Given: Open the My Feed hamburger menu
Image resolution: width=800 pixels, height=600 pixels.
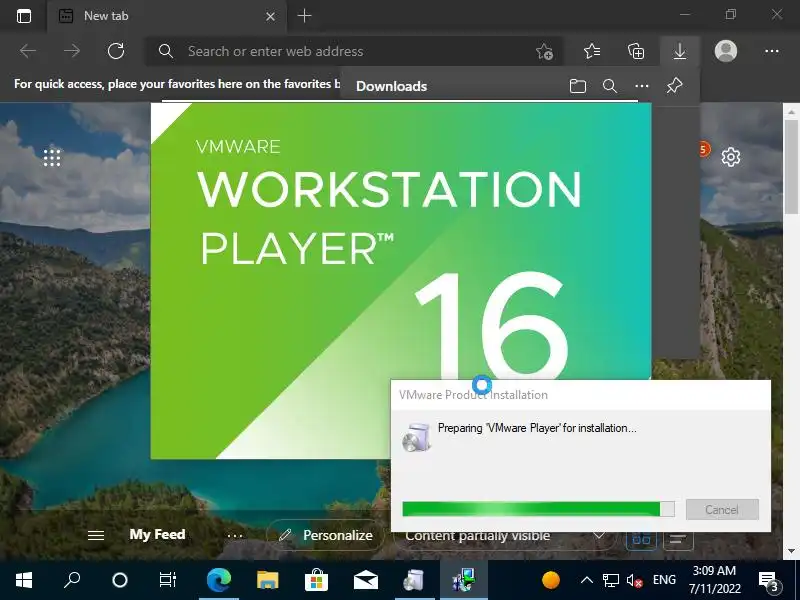Looking at the screenshot, I should coord(96,535).
